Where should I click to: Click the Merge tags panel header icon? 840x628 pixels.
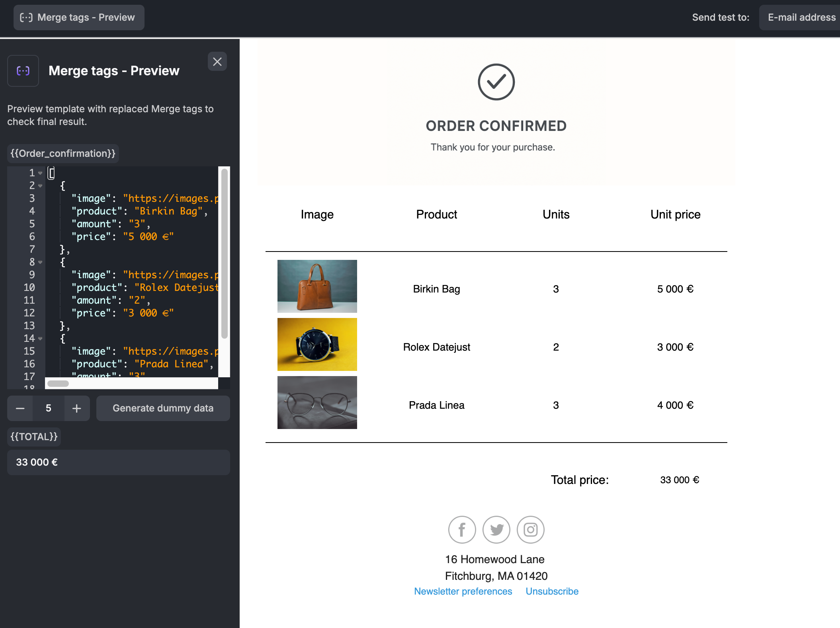[23, 71]
